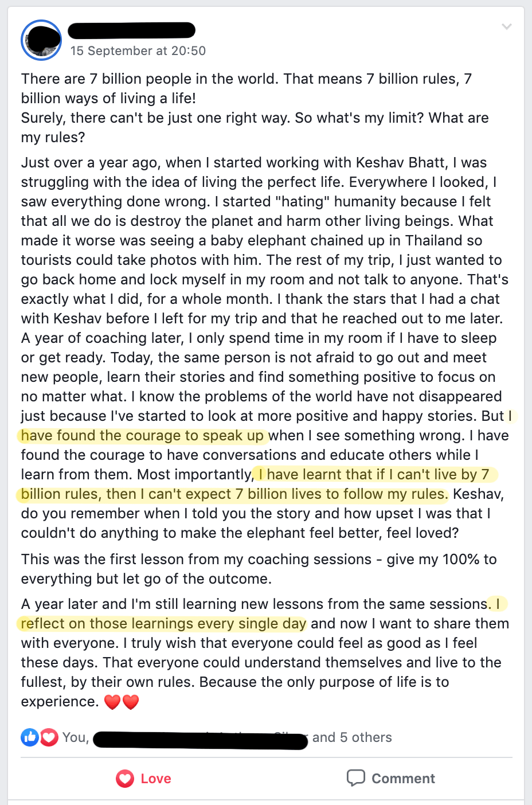The width and height of the screenshot is (532, 805).
Task: Click highlighted 'reflect on those learnings every single day'
Action: tap(164, 624)
